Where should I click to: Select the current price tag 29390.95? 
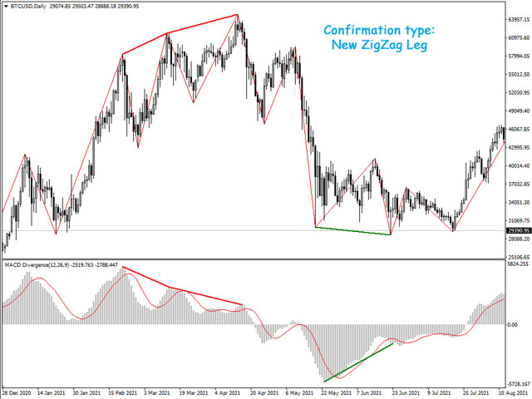click(519, 230)
